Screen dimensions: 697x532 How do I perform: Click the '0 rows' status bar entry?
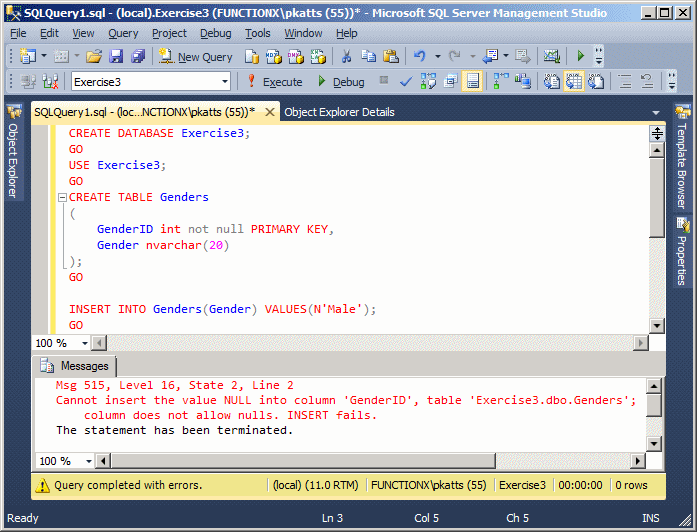[x=631, y=485]
